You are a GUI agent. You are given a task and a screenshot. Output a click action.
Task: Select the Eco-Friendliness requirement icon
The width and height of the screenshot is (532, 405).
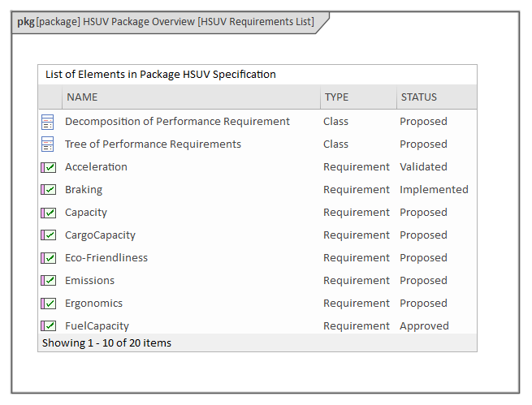pos(48,258)
